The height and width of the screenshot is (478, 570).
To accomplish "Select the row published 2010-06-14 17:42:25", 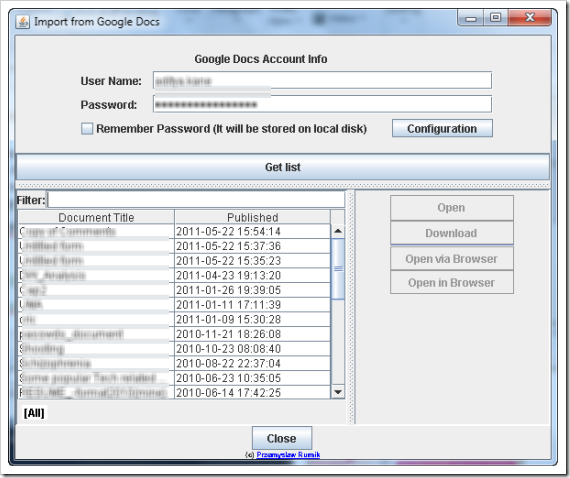I will (x=174, y=392).
